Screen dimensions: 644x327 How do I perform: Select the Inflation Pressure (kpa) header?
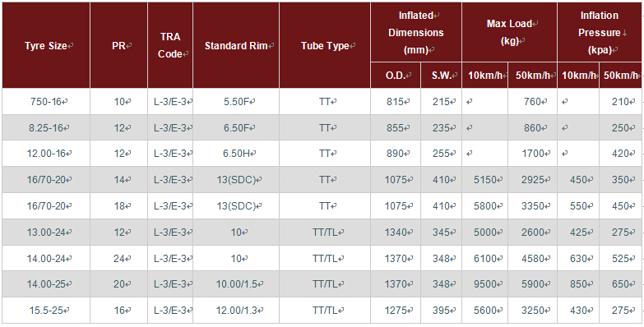600,32
